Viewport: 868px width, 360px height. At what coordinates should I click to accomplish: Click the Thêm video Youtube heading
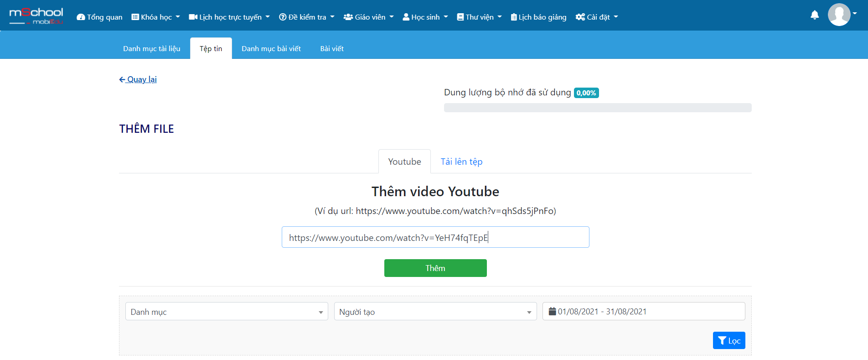(435, 191)
